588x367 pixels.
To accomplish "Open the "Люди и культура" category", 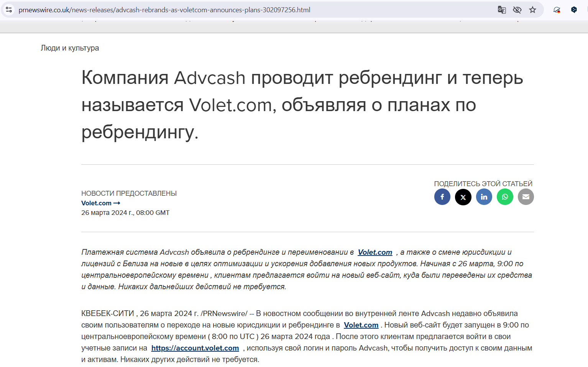I will coord(70,48).
